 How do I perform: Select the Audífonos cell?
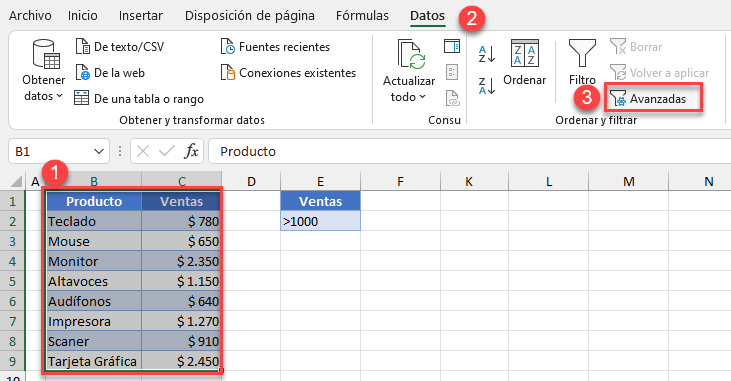coord(94,302)
